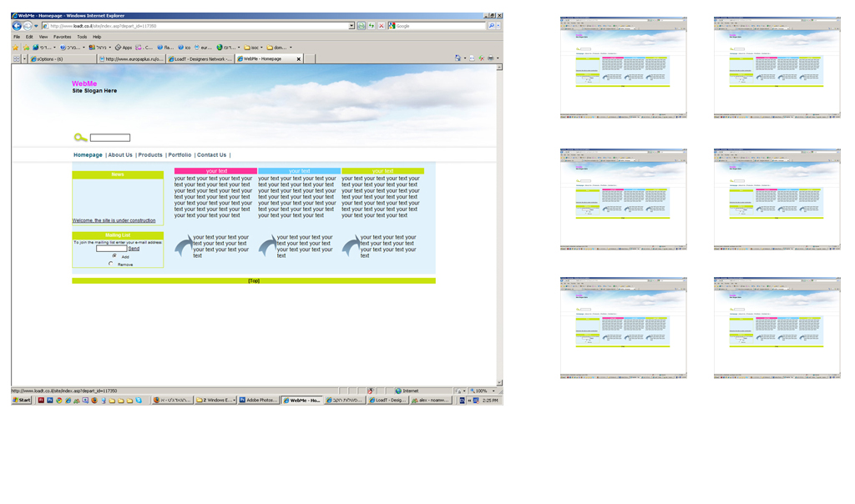Click the WebMe site title

point(84,83)
